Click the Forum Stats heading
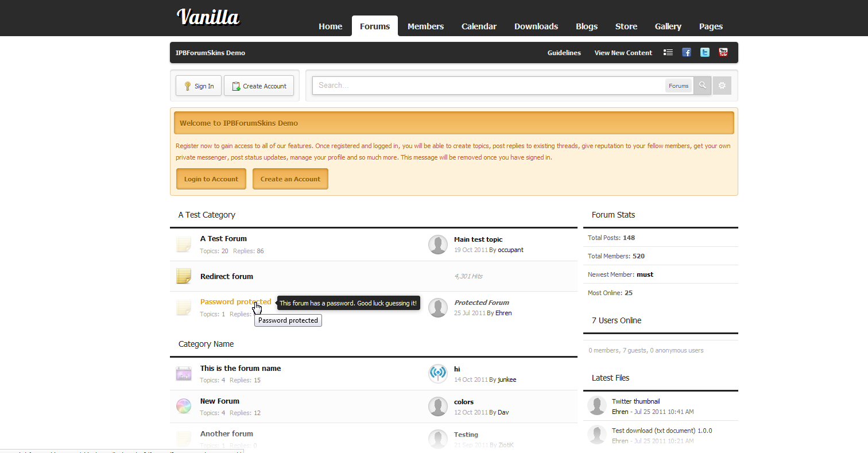 [x=613, y=215]
